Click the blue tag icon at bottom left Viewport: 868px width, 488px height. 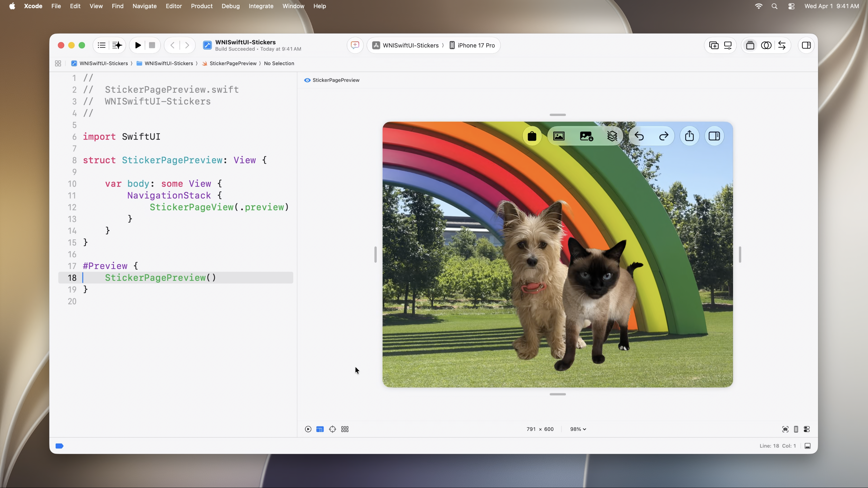coord(59,446)
